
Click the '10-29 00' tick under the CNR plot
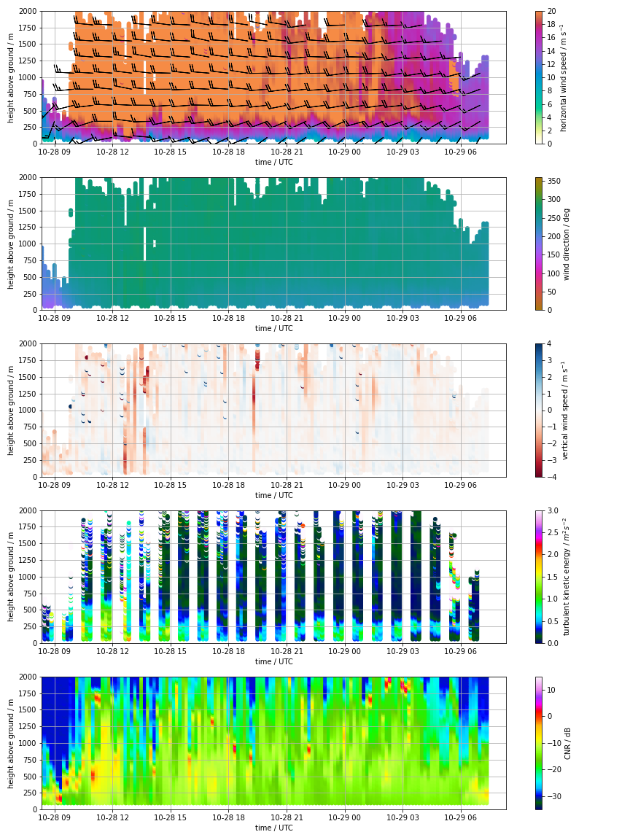point(344,818)
